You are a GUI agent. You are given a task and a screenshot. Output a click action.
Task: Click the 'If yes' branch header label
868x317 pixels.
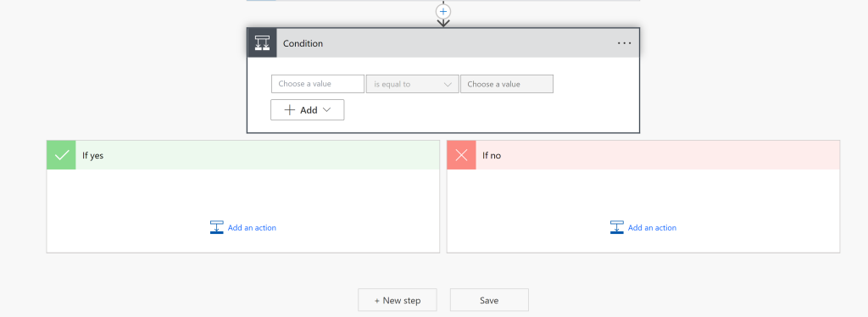[x=93, y=155]
